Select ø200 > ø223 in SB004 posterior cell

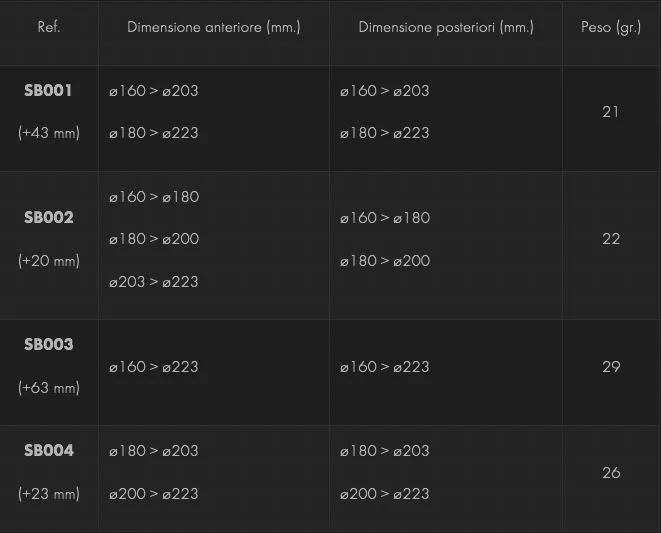click(384, 494)
